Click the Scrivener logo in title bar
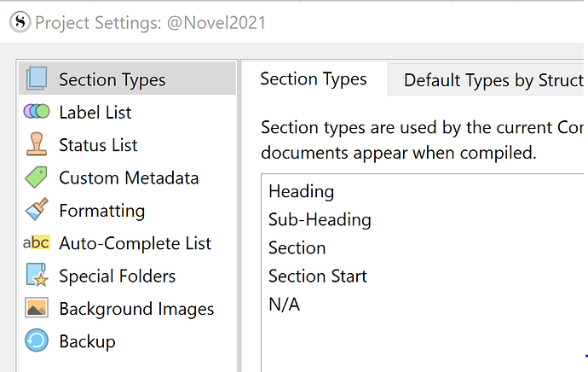 click(20, 22)
